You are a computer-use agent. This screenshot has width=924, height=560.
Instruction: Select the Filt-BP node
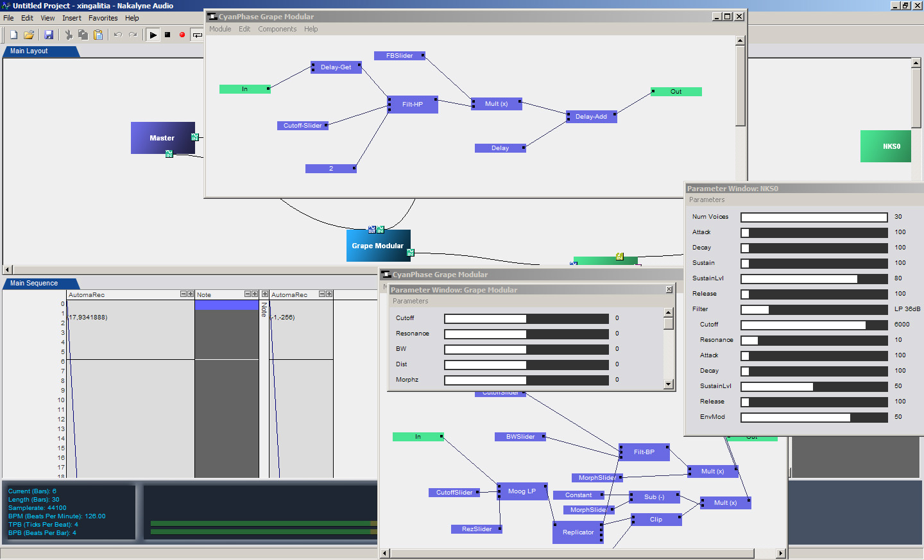click(644, 452)
